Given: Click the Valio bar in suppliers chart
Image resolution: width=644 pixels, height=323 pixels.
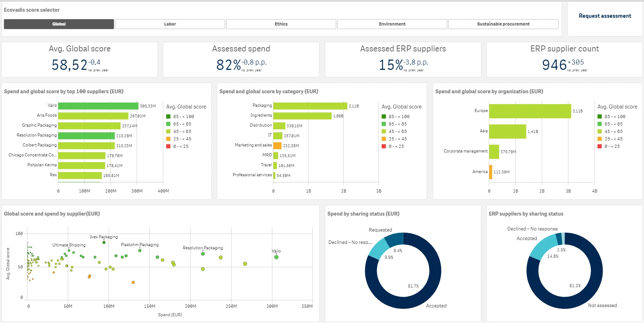Looking at the screenshot, I should pyautogui.click(x=98, y=106).
